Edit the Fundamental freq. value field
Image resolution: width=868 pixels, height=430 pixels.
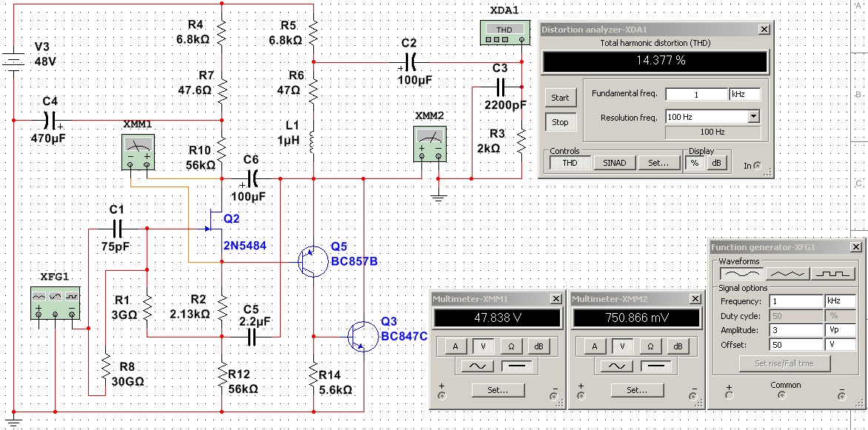[x=696, y=94]
